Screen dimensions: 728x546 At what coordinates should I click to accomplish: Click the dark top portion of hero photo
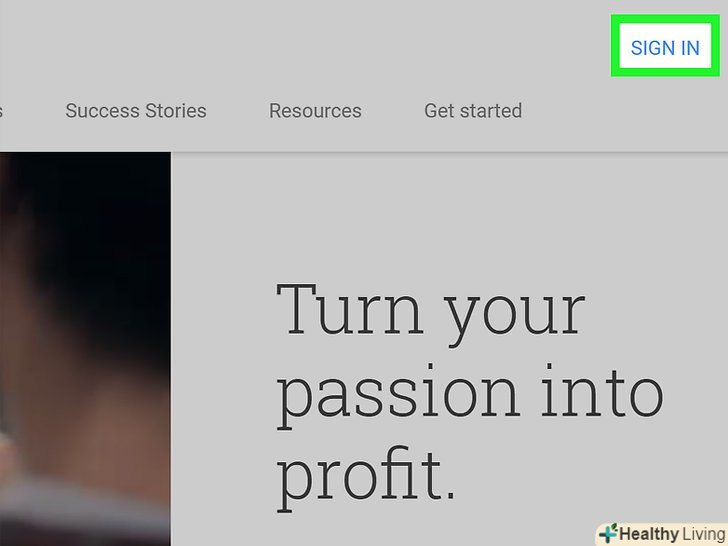pos(85,190)
